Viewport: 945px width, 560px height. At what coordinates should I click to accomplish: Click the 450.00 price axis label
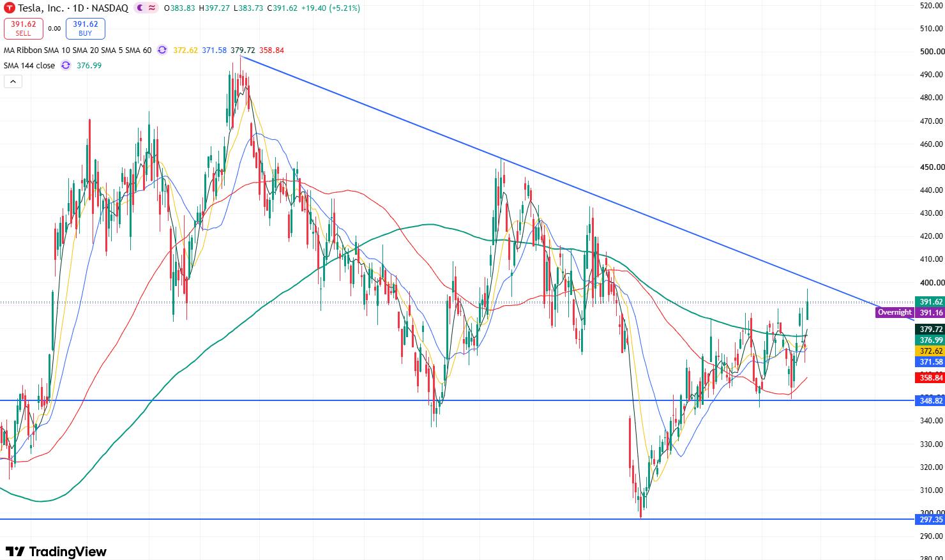click(x=932, y=167)
